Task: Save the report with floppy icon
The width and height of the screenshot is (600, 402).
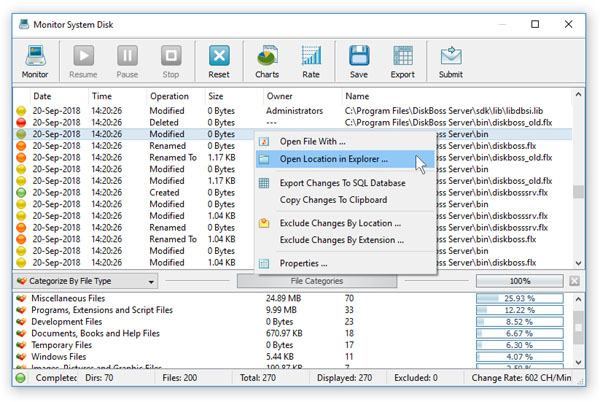Action: tap(359, 61)
